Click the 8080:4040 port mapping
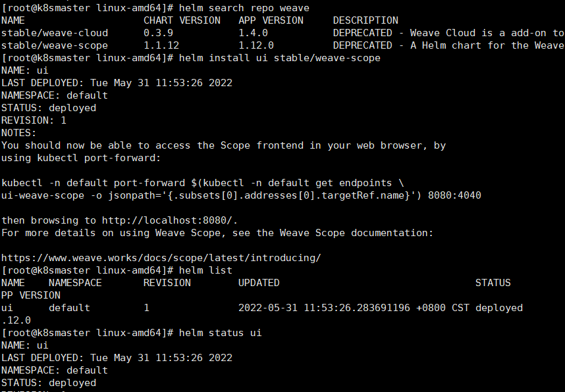Image resolution: width=565 pixels, height=392 pixels. tap(455, 195)
